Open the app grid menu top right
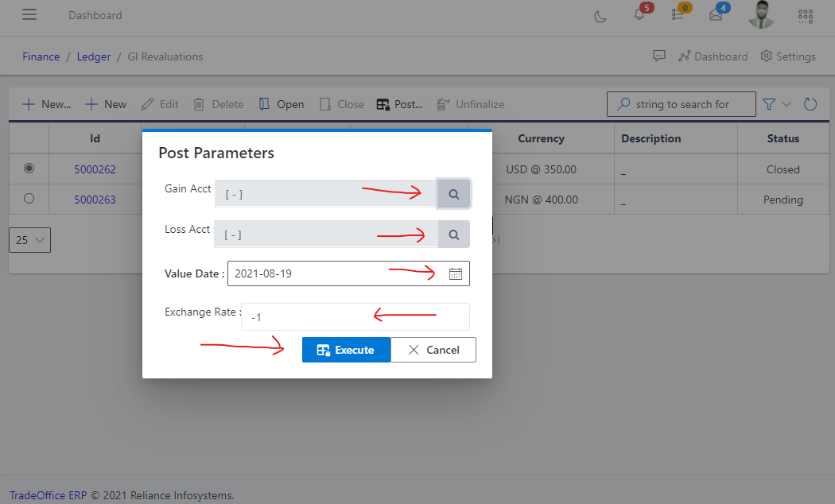Image resolution: width=835 pixels, height=504 pixels. (805, 16)
